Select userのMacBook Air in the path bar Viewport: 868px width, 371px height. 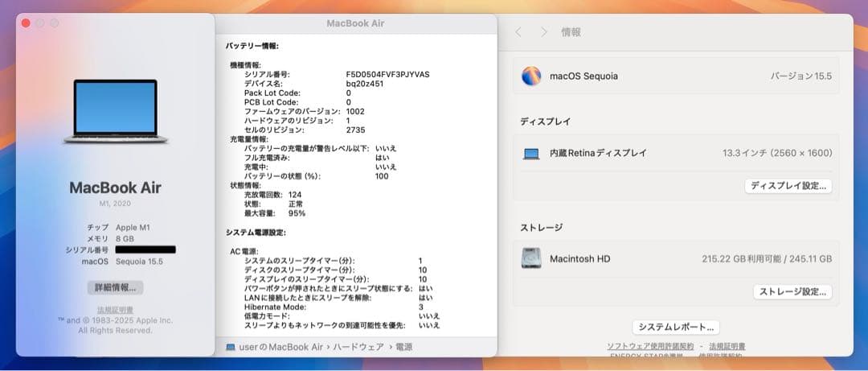pyautogui.click(x=280, y=347)
